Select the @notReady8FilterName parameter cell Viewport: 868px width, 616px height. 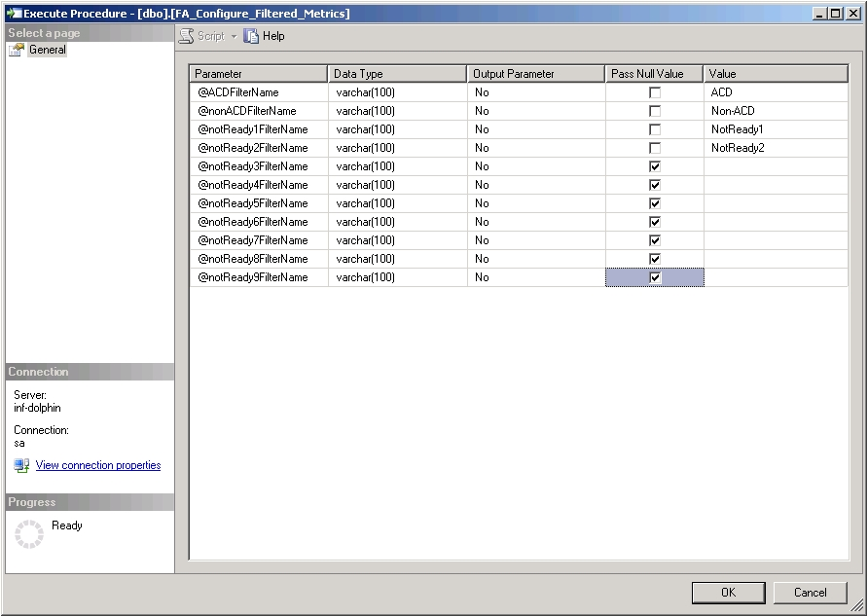[259, 259]
